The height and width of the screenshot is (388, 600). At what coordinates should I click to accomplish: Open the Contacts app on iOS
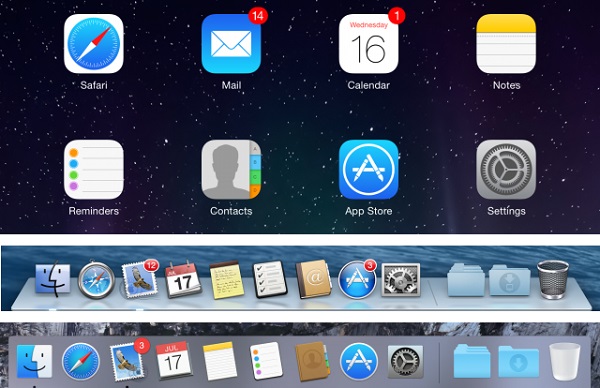231,170
